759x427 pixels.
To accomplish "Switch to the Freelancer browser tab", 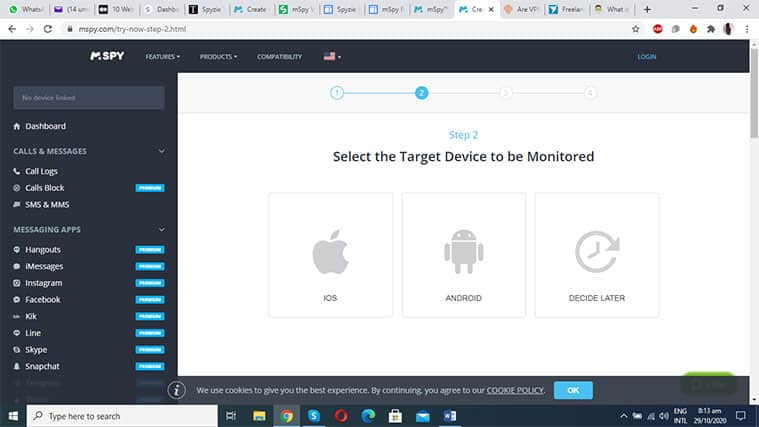I will (566, 9).
